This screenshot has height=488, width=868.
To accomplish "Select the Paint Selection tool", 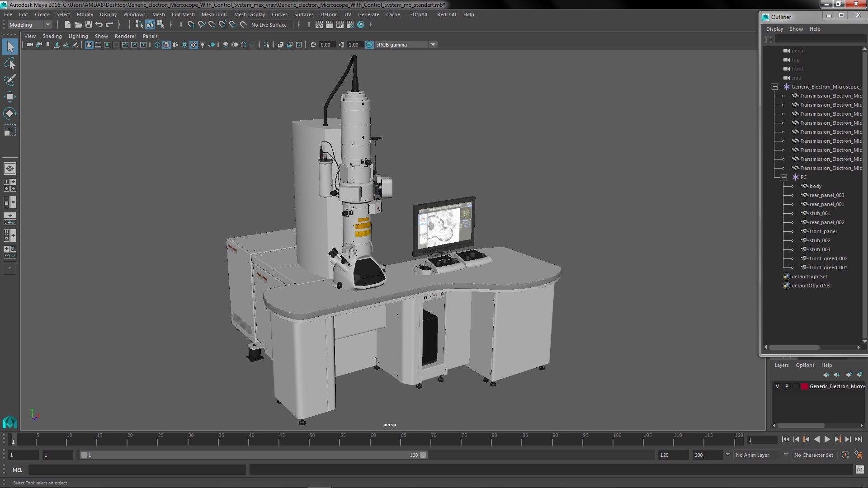I will (x=9, y=80).
